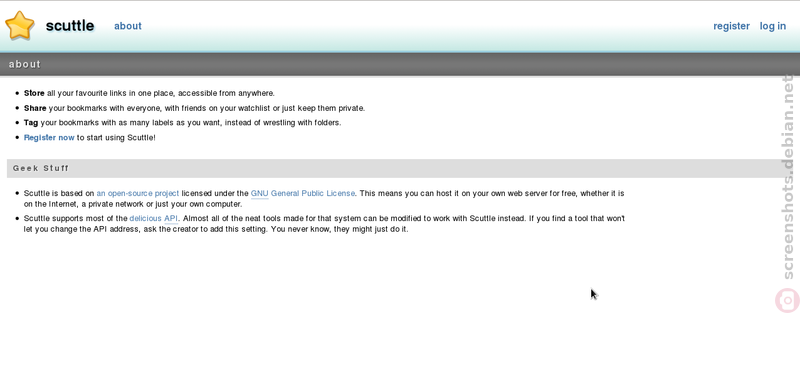This screenshot has height=377, width=800.
Task: Click the bold word Tag
Action: 31,123
